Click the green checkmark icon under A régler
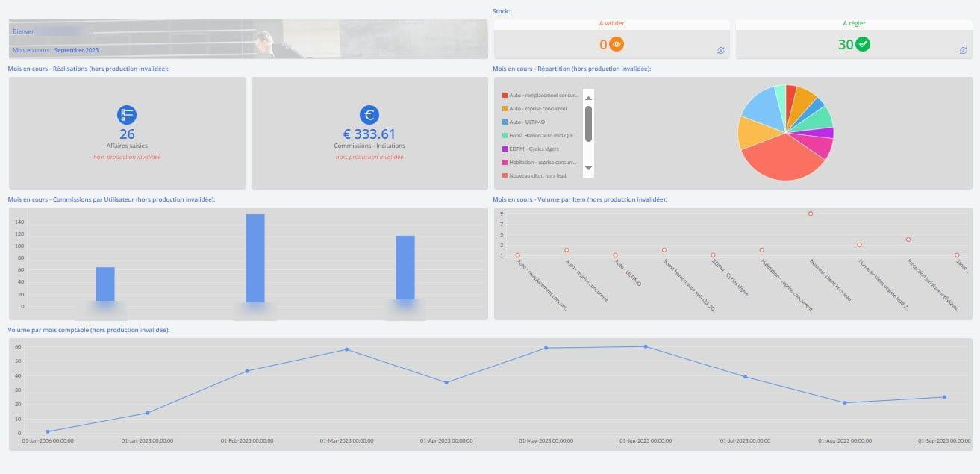The height and width of the screenshot is (474, 980). pyautogui.click(x=863, y=45)
